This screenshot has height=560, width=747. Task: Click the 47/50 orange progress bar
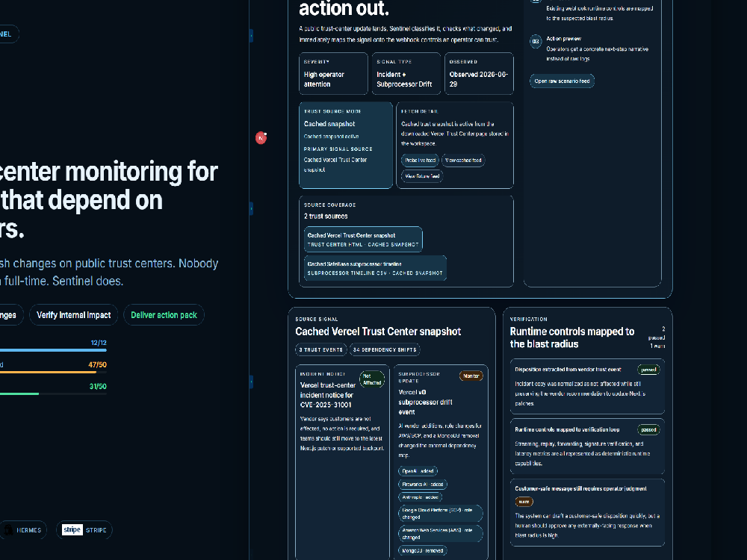(53, 372)
